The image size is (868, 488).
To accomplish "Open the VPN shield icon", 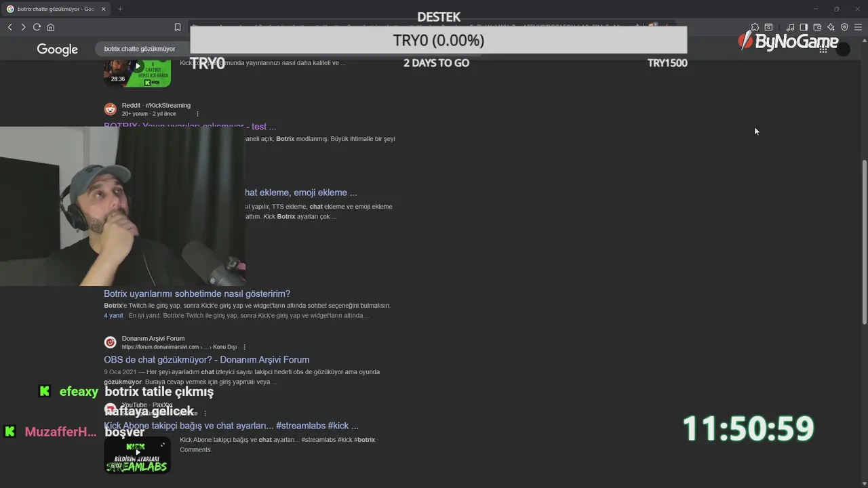I will (844, 27).
